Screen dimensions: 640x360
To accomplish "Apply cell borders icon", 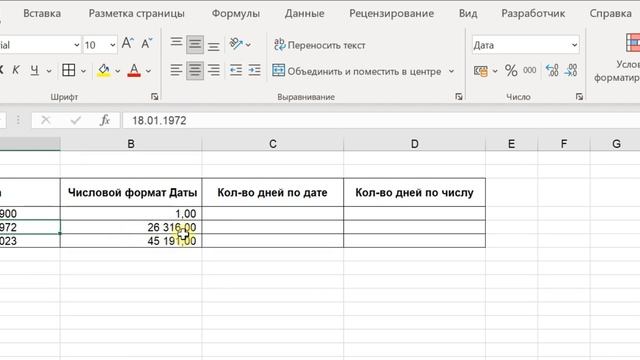I will (x=69, y=71).
